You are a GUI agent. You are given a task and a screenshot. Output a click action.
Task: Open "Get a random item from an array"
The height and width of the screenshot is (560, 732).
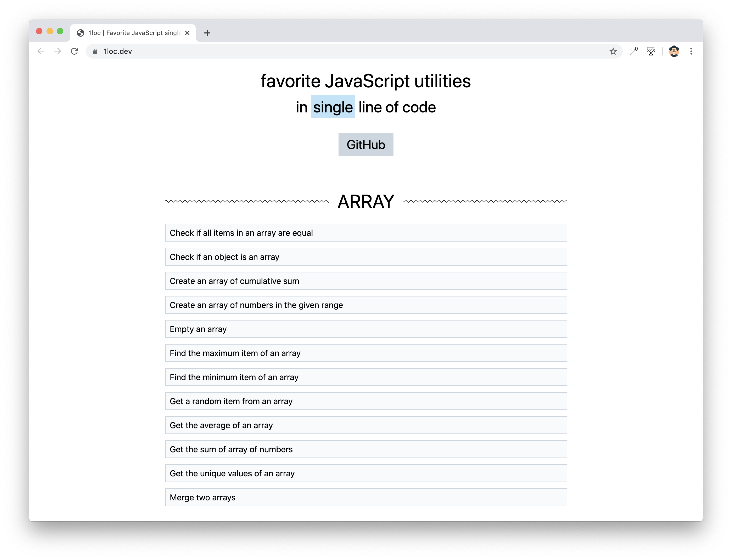[x=366, y=401]
